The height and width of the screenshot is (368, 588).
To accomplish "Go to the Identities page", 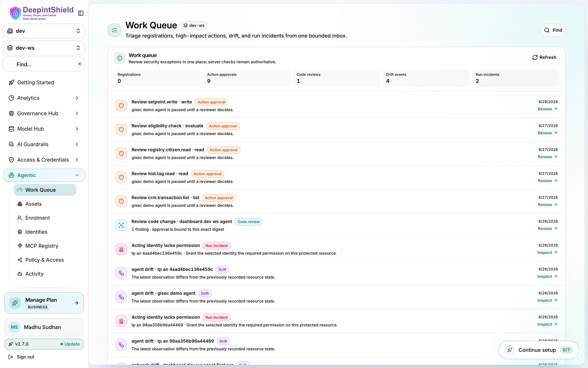I will click(45, 232).
